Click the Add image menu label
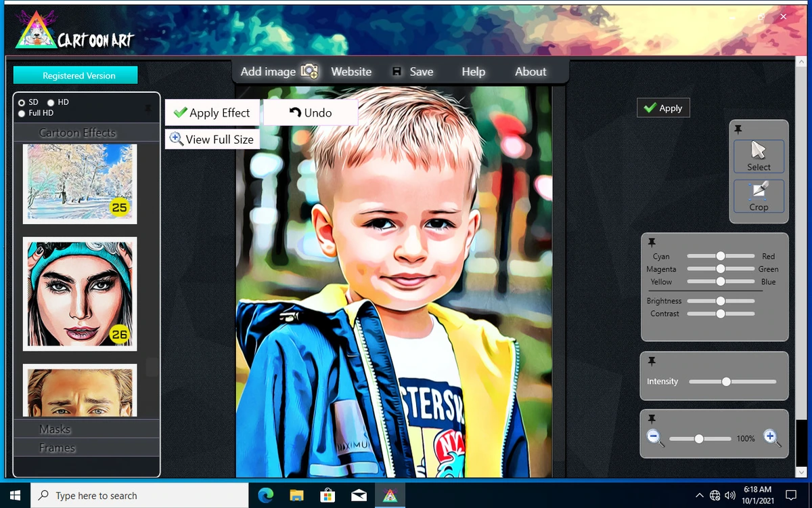Image resolution: width=812 pixels, height=508 pixels. 268,71
